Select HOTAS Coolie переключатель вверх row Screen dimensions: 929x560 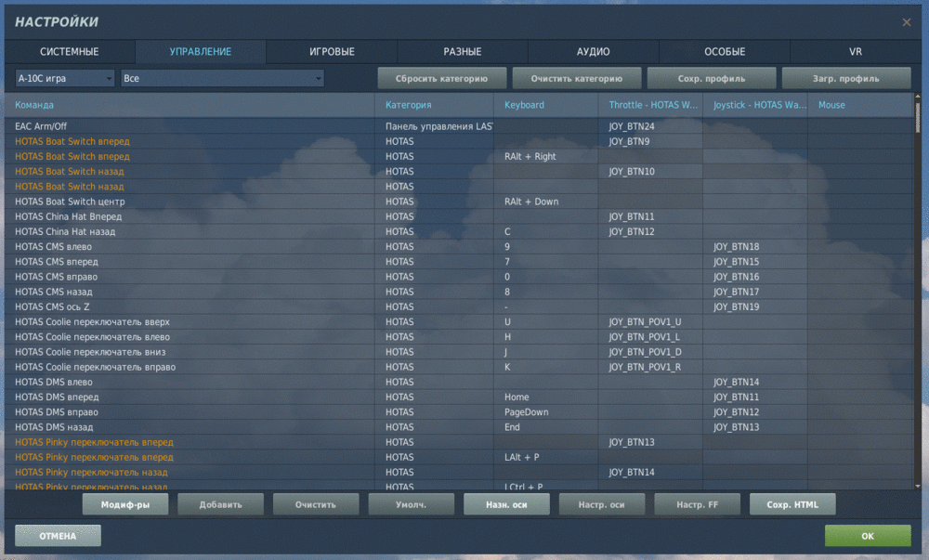[459, 322]
